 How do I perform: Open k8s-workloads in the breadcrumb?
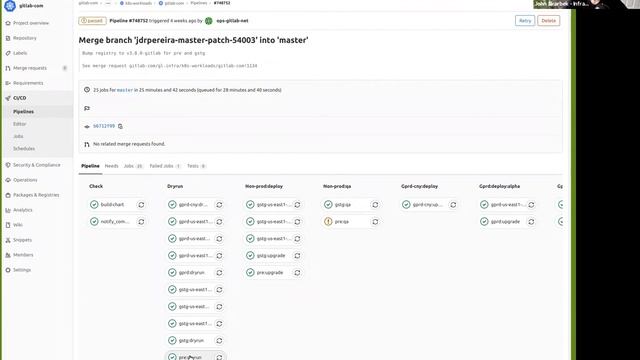[138, 3]
